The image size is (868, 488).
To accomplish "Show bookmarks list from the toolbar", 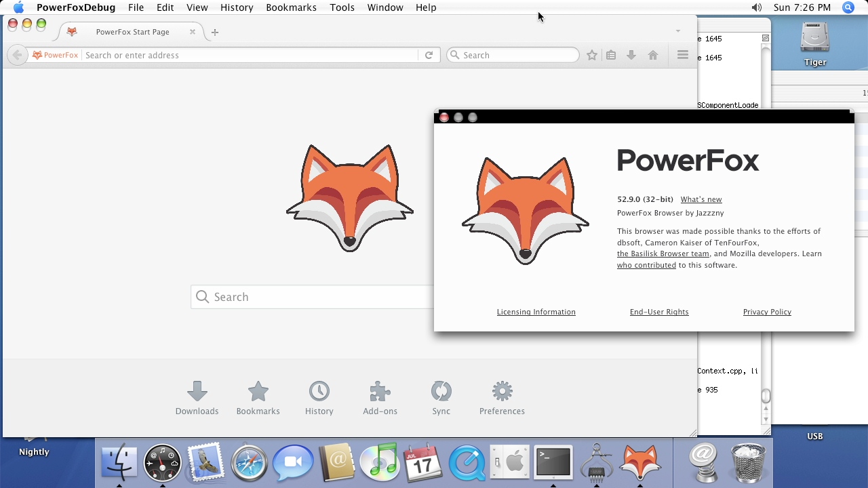I will [611, 55].
